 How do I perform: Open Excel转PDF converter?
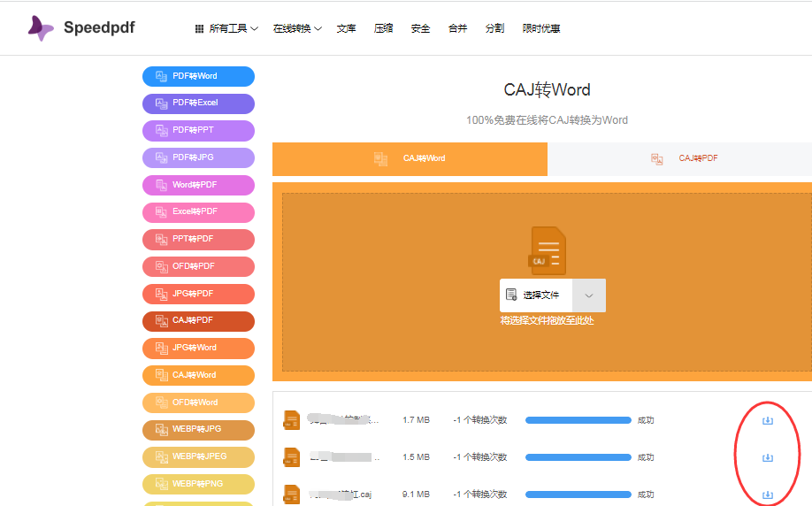198,211
